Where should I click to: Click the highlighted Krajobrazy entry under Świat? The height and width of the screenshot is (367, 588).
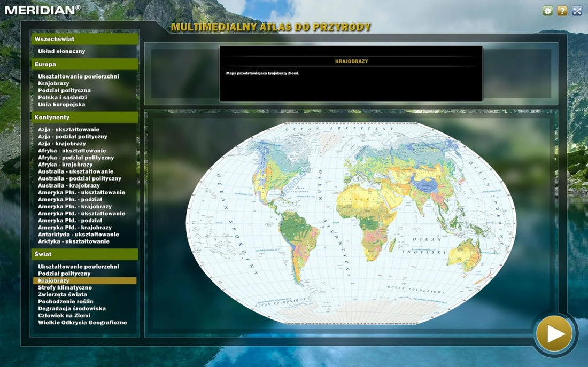tap(85, 281)
